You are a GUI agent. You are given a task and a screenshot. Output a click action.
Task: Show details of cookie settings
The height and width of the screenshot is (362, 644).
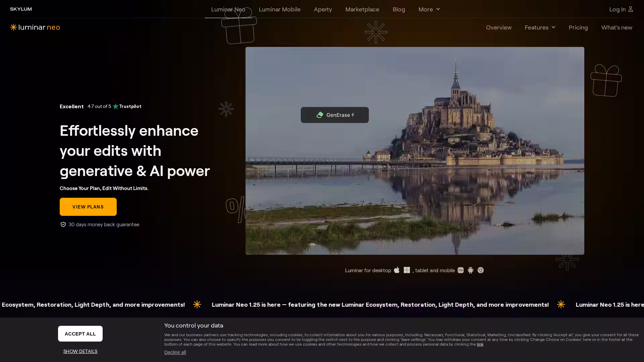tap(80, 351)
